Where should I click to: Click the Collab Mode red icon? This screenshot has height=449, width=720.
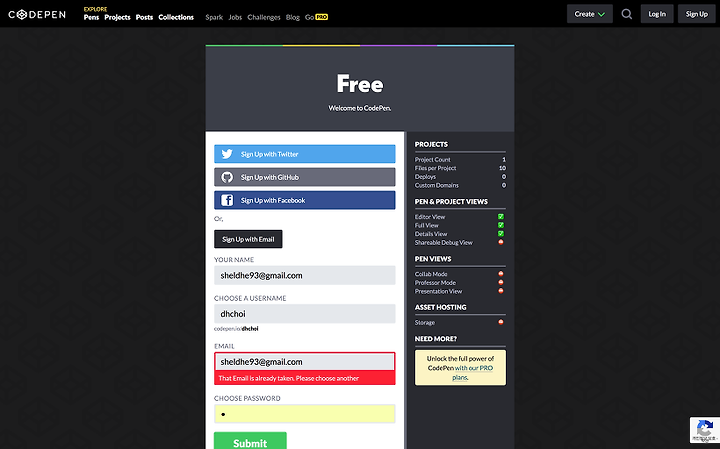(501, 274)
